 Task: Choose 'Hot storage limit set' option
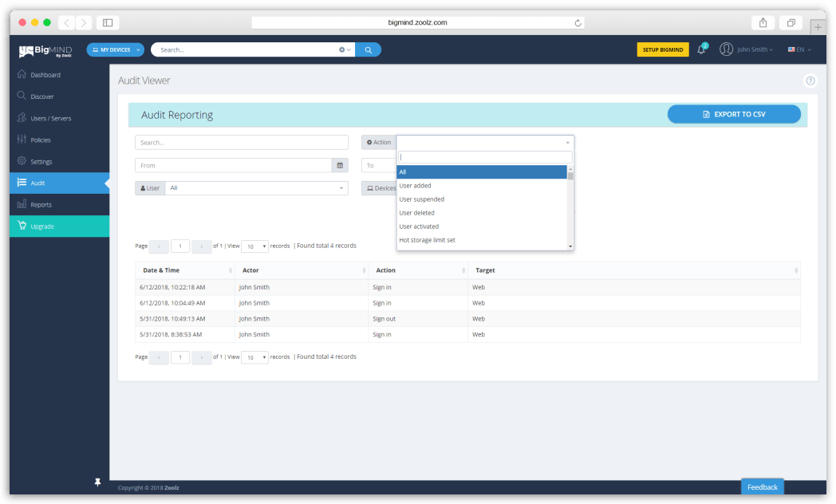(428, 240)
